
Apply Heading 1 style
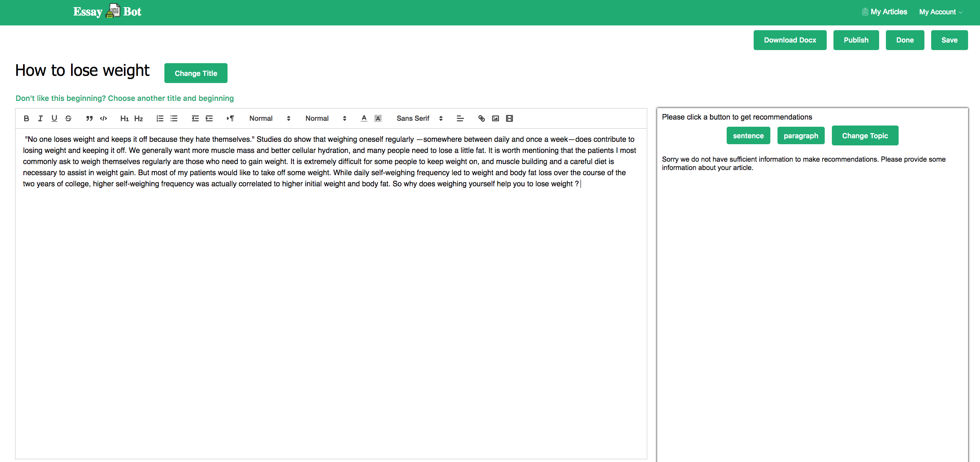[x=124, y=118]
